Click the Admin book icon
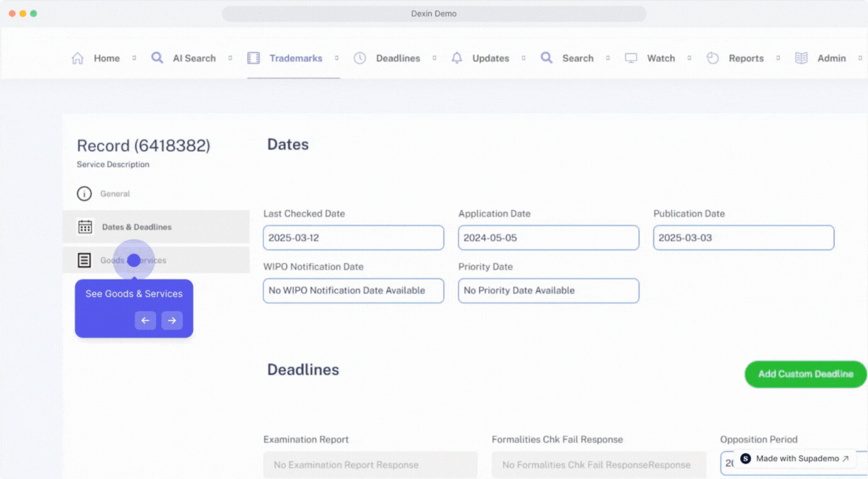 pos(801,58)
